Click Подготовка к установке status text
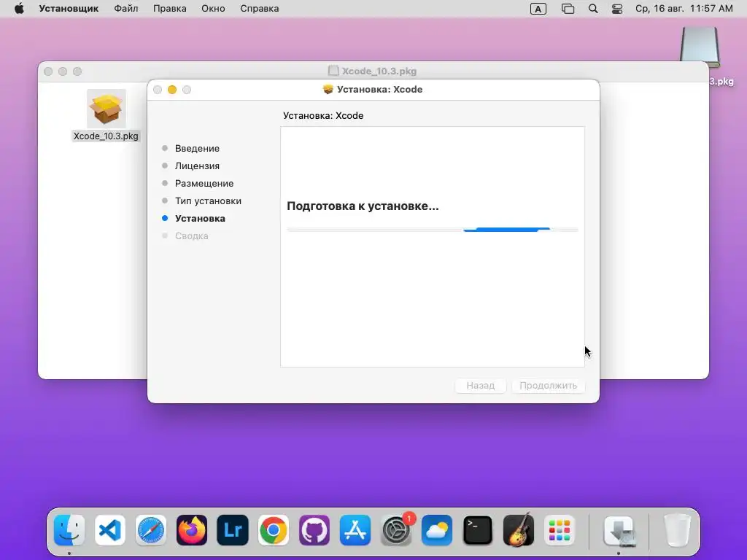Screen dimensions: 747x560 [x=363, y=206]
